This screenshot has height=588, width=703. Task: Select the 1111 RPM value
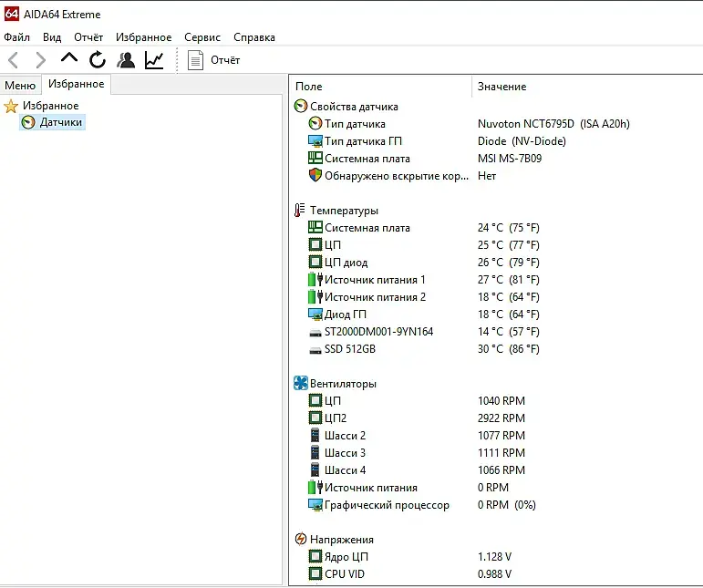(501, 453)
